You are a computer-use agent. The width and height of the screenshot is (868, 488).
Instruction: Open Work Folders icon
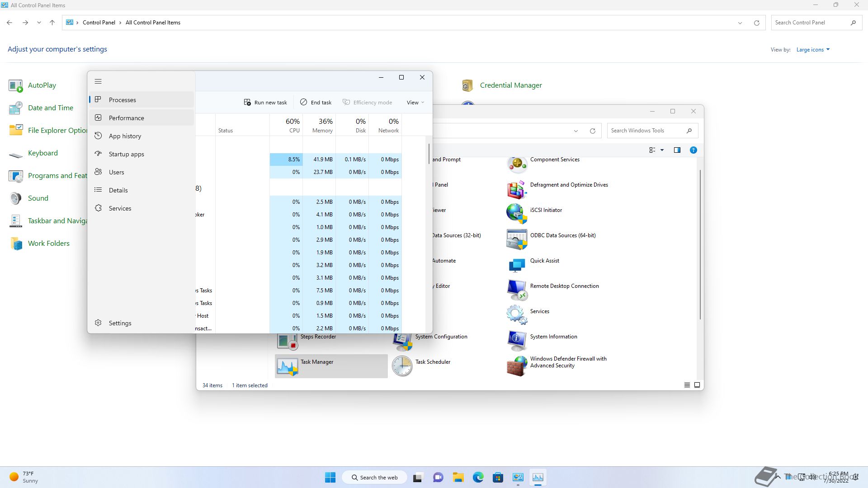pos(39,244)
